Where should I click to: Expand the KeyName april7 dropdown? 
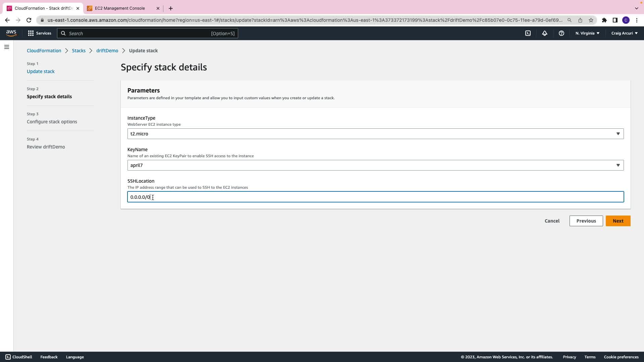pos(375,165)
